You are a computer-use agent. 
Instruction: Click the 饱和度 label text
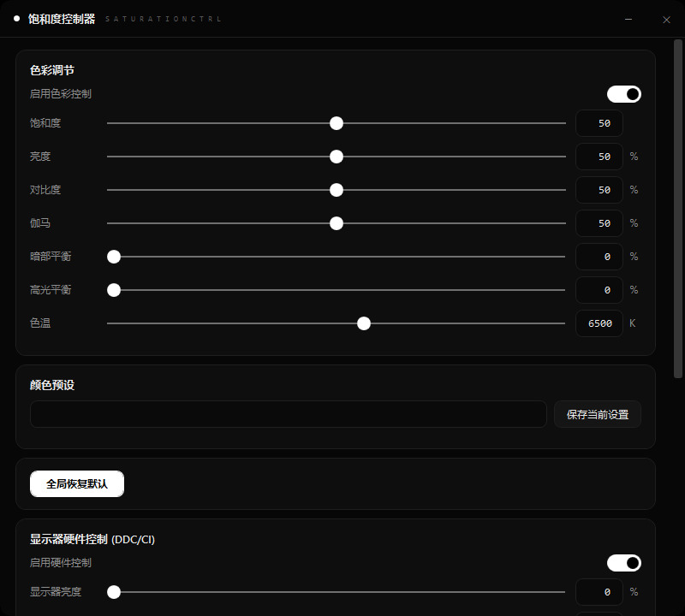click(x=45, y=123)
